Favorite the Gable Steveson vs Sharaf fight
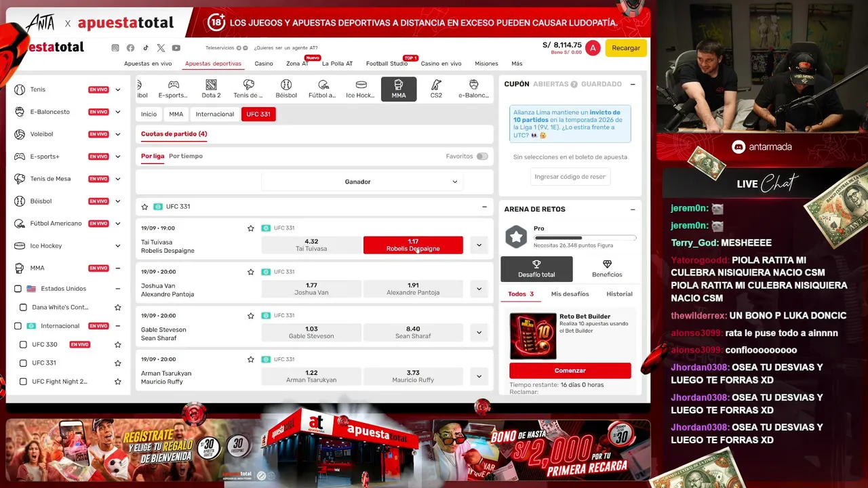Viewport: 868px width, 488px height. point(251,316)
